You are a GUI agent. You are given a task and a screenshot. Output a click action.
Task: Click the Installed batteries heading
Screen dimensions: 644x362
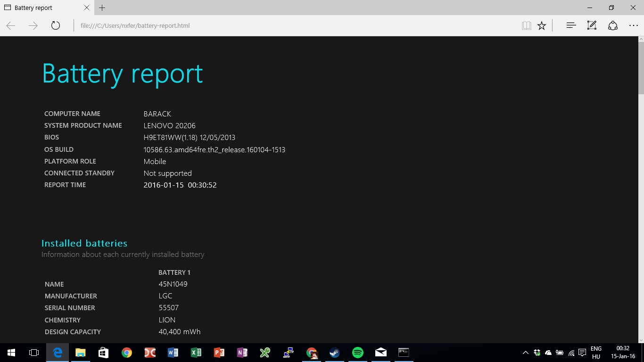click(x=84, y=243)
